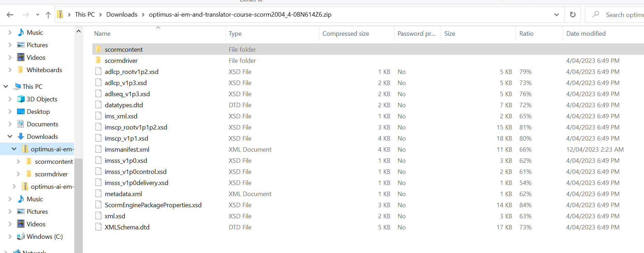644x253 pixels.
Task: Open Windows (C:) drive in sidebar
Action: (x=45, y=237)
